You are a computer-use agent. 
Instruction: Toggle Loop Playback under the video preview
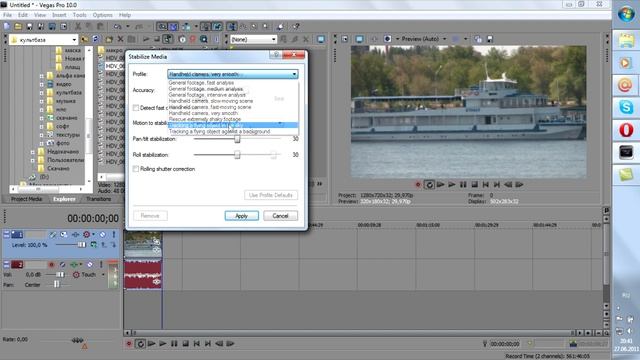[x=429, y=184]
